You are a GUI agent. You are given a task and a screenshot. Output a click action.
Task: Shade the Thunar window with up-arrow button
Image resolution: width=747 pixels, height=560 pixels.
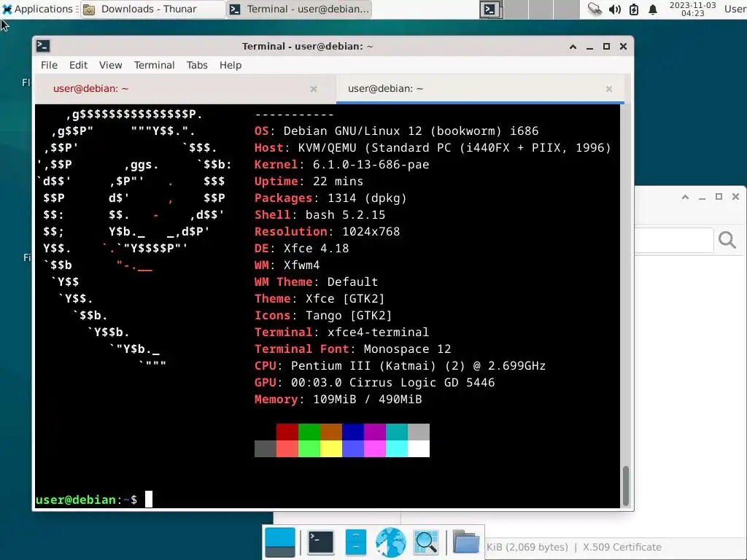[x=685, y=197]
